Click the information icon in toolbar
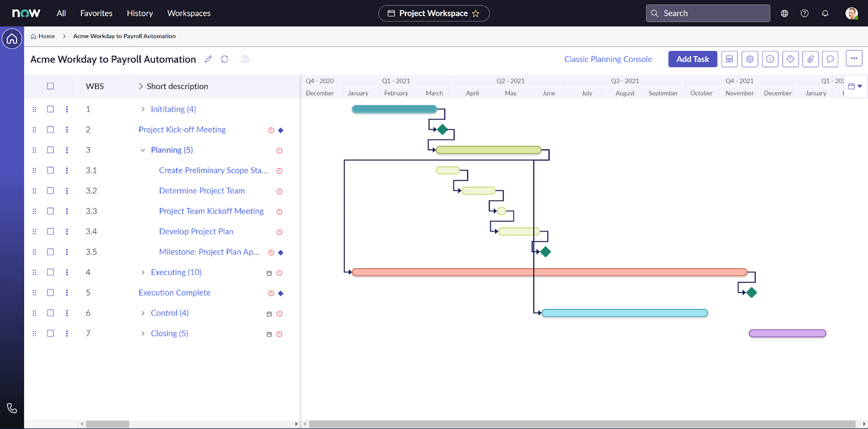 tap(770, 59)
